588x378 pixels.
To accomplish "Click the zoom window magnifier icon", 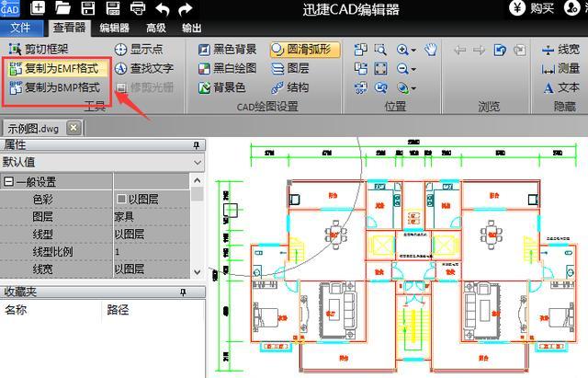I will pos(380,49).
